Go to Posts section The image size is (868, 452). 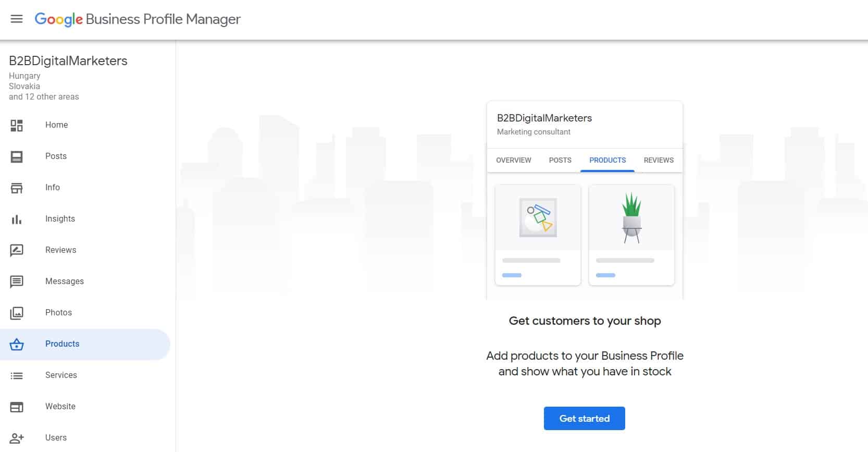[x=85, y=156]
